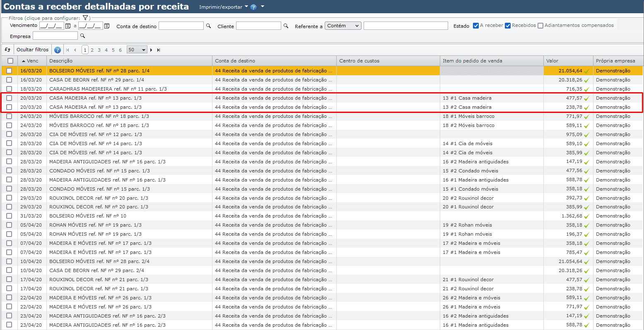
Task: Sort by the Conta de destino column header
Action: [274, 61]
